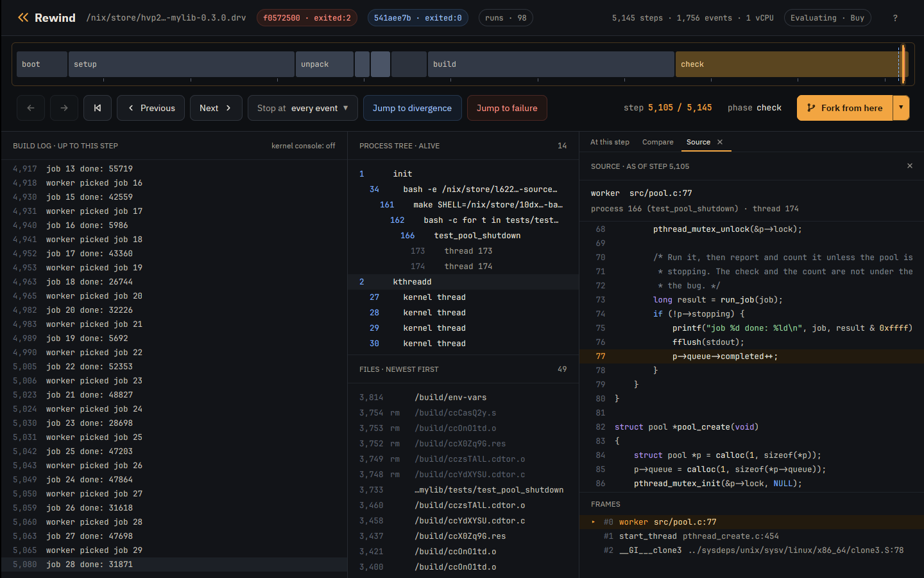Select run 541aee7b exited:0 pill
Screen dimensions: 924x578
418,18
